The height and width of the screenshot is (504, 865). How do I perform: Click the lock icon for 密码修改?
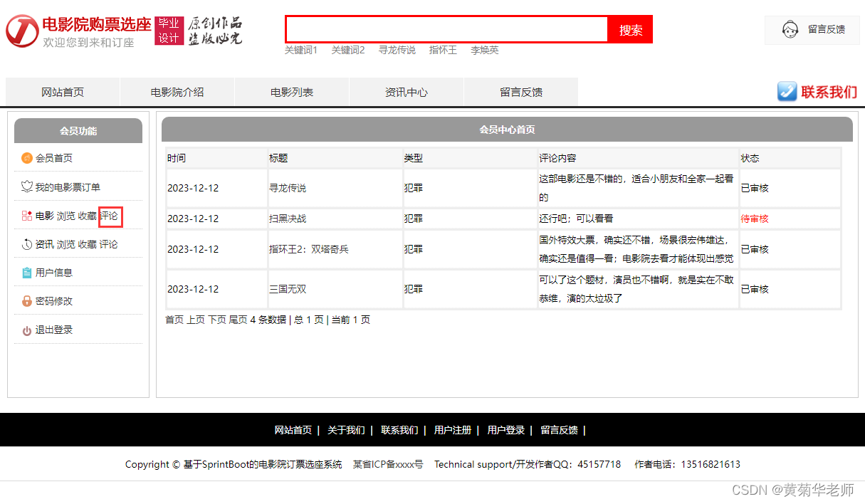click(27, 301)
